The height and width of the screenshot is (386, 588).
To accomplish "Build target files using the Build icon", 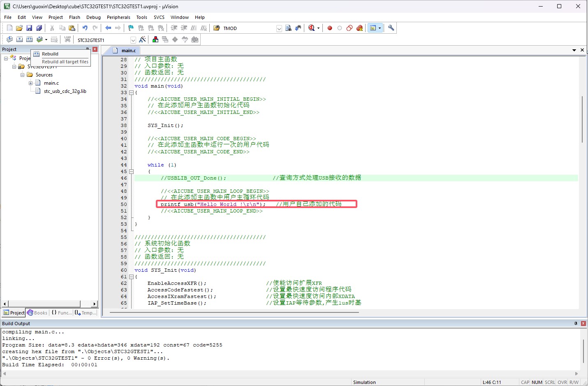I will [19, 39].
